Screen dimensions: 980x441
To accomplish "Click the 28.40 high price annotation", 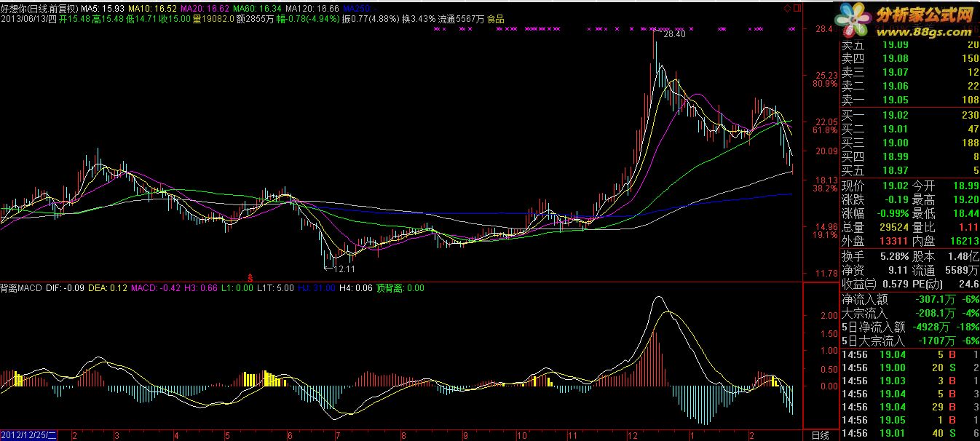I will pos(675,34).
